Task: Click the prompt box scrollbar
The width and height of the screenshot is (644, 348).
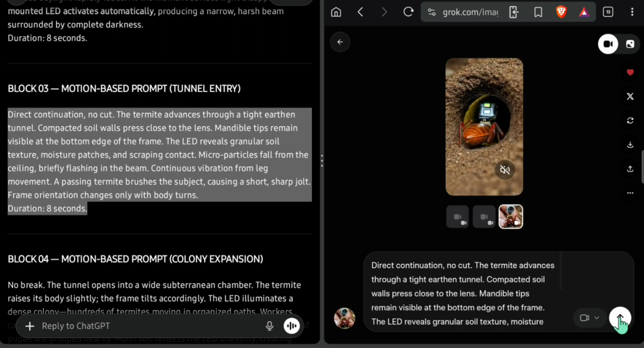Action: [560, 272]
